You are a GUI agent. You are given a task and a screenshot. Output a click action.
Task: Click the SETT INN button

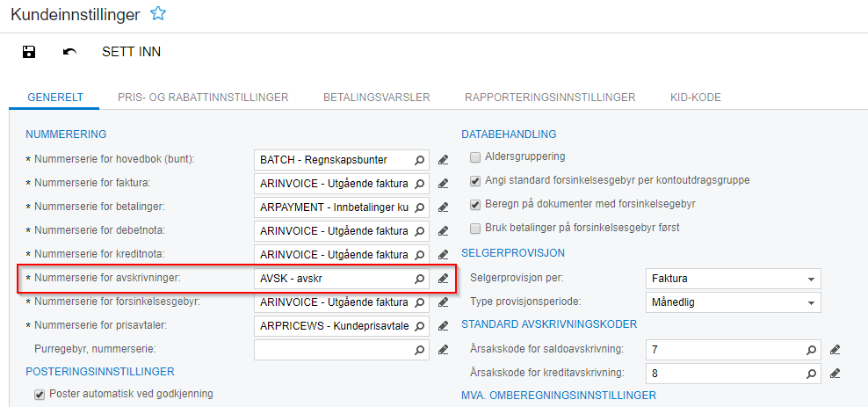[131, 52]
